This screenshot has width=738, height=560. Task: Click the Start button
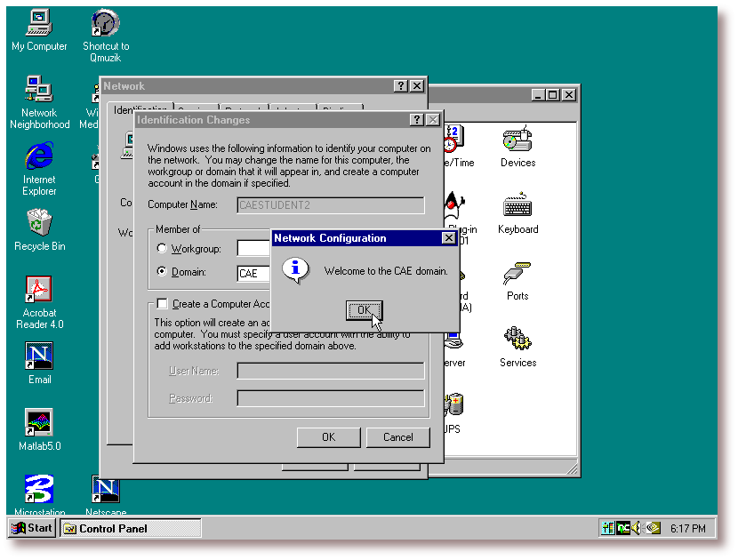point(32,528)
